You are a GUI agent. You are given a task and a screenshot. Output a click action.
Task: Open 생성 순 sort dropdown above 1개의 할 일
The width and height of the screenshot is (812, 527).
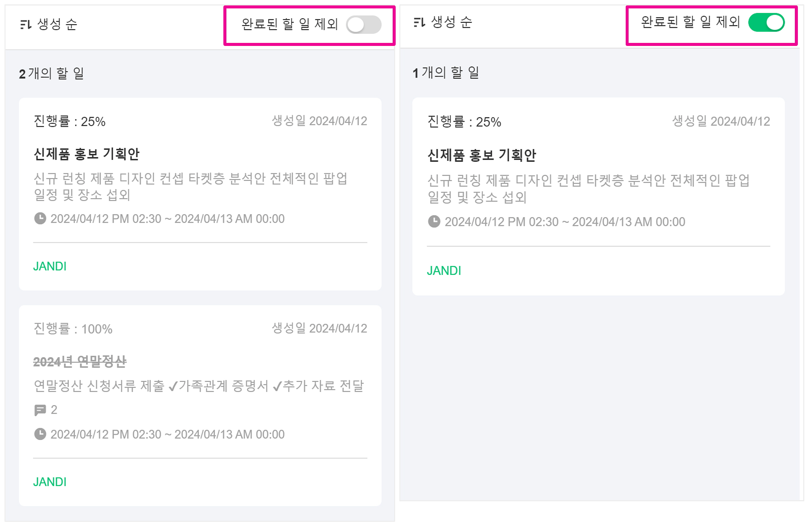click(x=451, y=23)
